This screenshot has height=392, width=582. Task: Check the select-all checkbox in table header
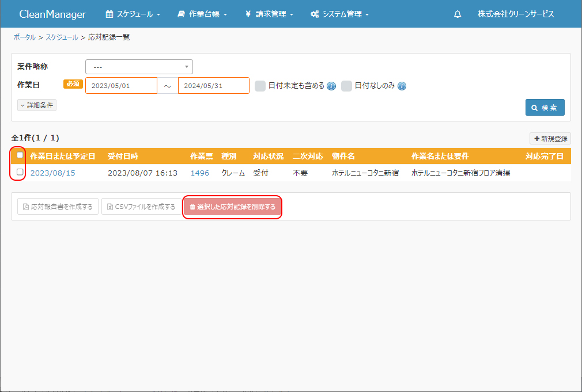click(20, 155)
